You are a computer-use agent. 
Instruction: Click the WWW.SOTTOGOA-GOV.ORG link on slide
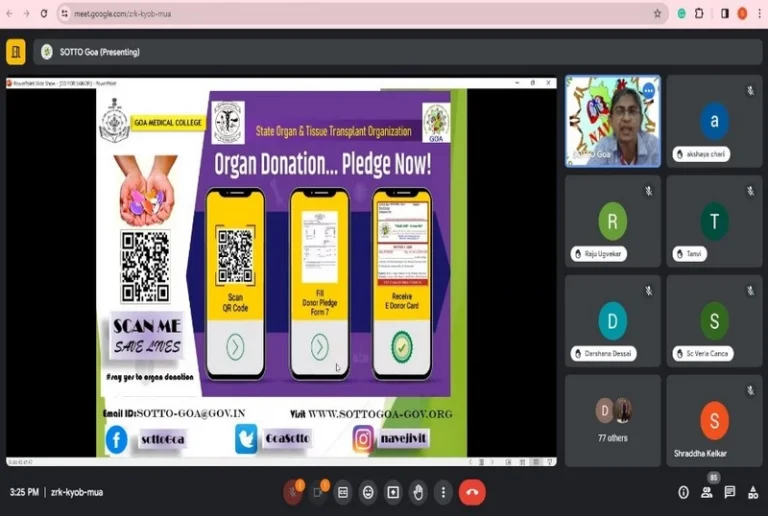pyautogui.click(x=380, y=414)
